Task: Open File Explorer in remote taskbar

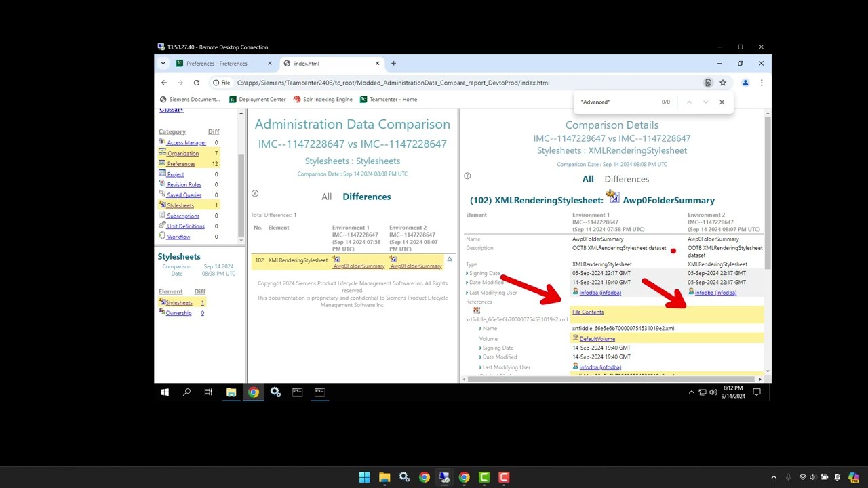Action: (x=231, y=392)
